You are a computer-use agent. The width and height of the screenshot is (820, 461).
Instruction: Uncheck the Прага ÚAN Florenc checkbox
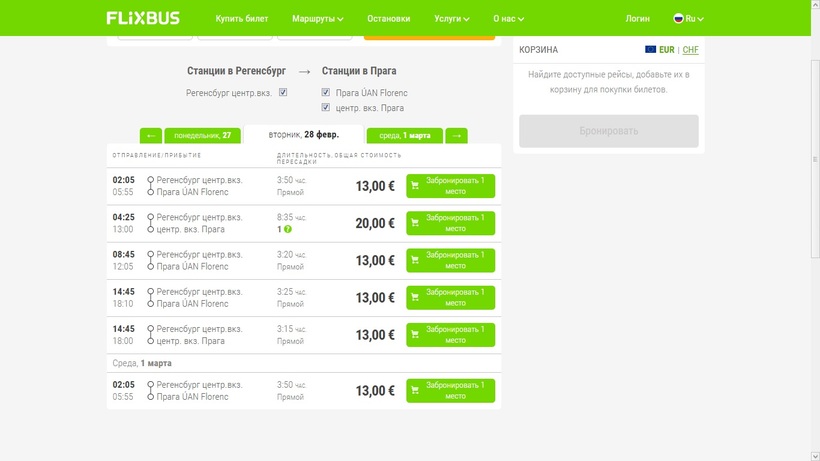(x=326, y=93)
